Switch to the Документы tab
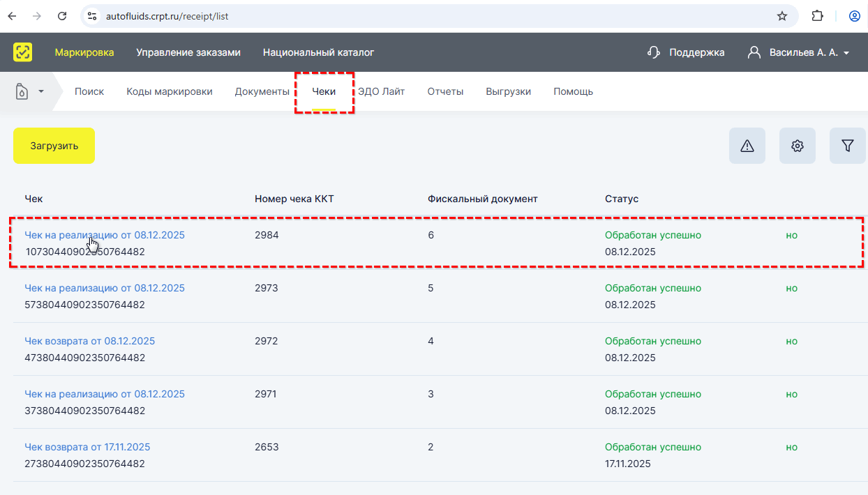Screen dimensions: 868x495 [x=262, y=91]
